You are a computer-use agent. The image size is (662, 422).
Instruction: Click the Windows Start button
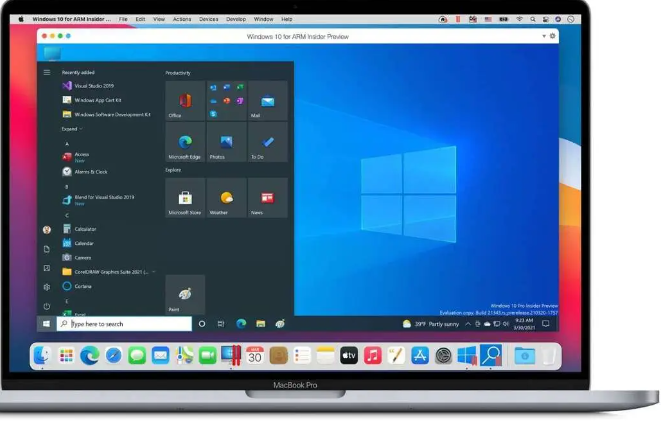46,324
